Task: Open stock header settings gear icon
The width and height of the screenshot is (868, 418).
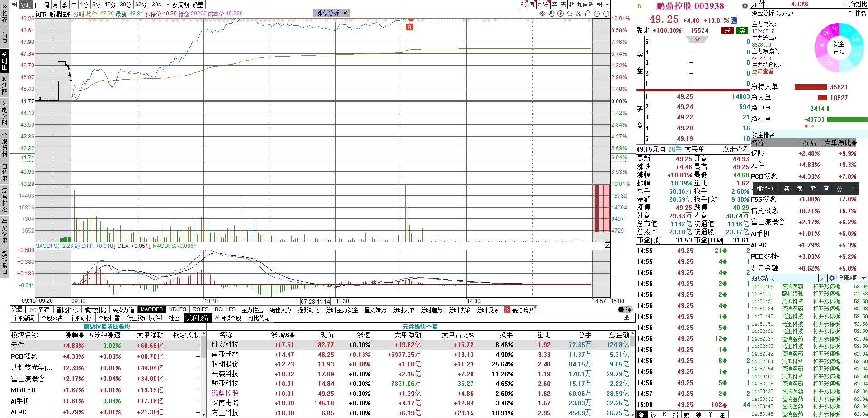Action: tap(745, 6)
